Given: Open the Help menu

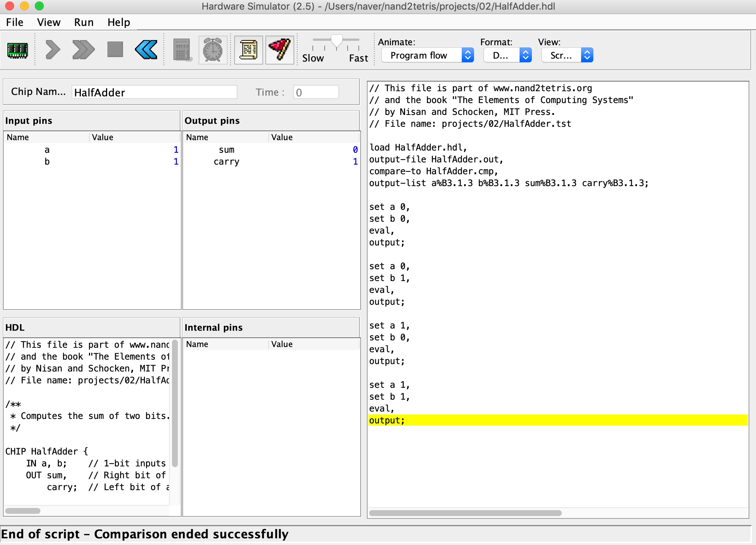Looking at the screenshot, I should [x=119, y=22].
